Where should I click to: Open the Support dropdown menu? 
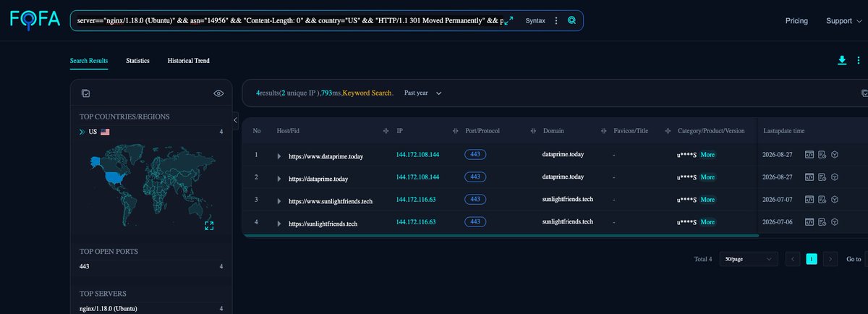click(843, 21)
